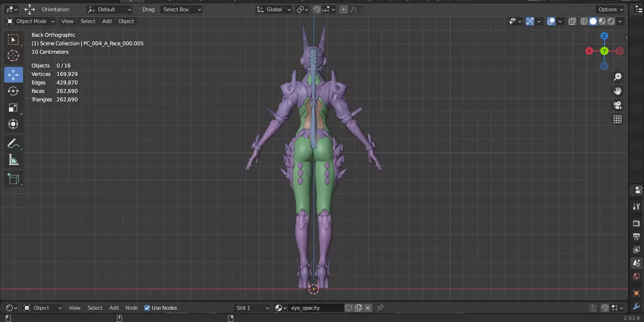Open the View Layer properties tab
The height and width of the screenshot is (322, 644).
coord(636,249)
